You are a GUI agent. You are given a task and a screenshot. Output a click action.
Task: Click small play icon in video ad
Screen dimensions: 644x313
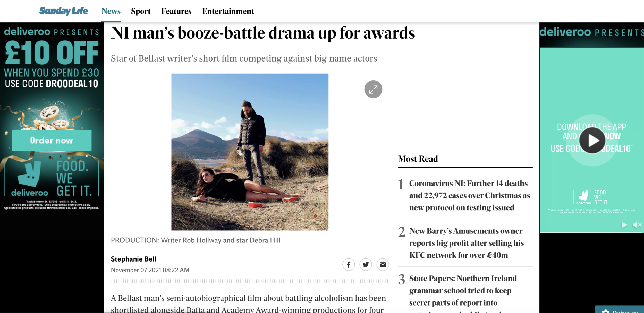click(624, 225)
